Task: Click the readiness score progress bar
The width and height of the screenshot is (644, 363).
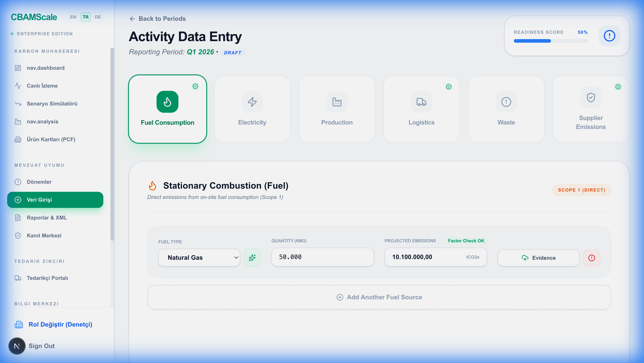Action: [551, 41]
